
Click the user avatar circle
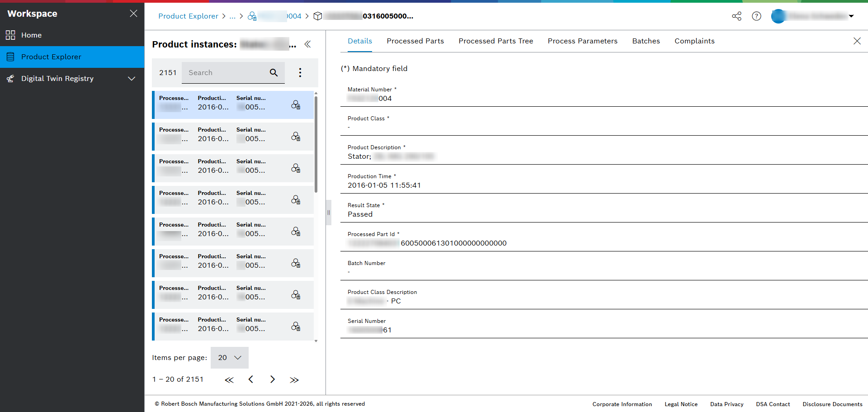[778, 16]
